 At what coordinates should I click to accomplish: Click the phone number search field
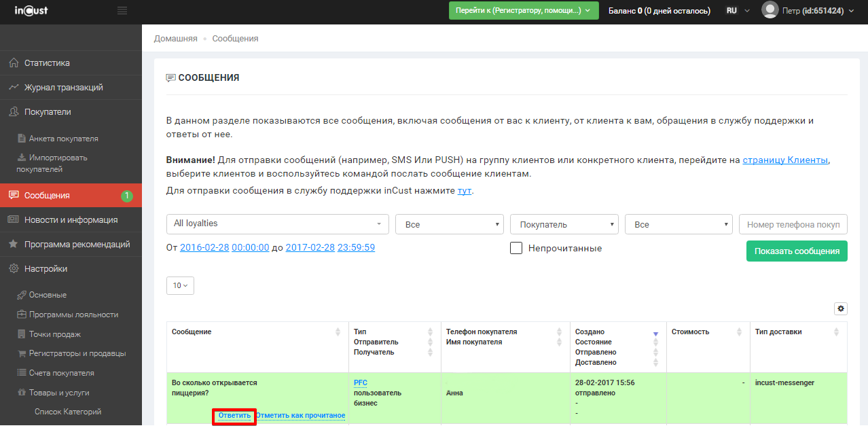793,224
